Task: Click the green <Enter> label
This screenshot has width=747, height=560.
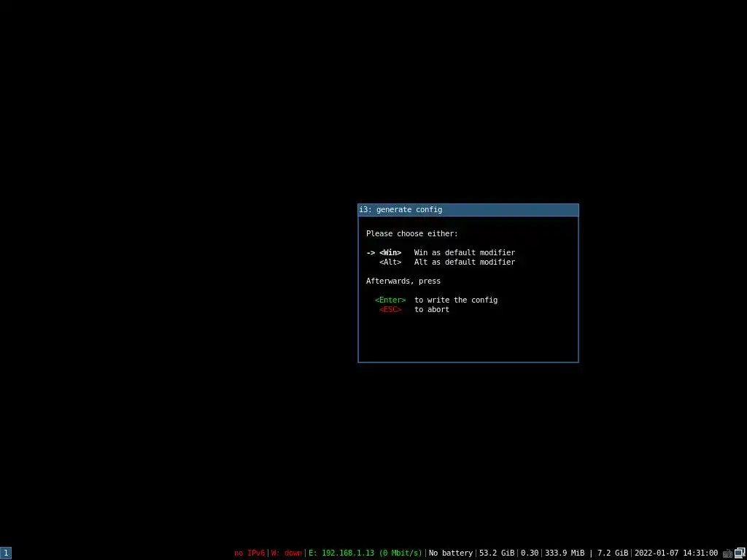Action: tap(390, 300)
